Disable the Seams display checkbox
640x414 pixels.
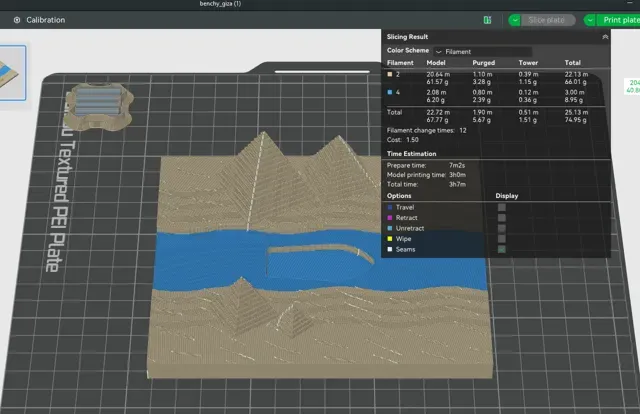pos(502,249)
